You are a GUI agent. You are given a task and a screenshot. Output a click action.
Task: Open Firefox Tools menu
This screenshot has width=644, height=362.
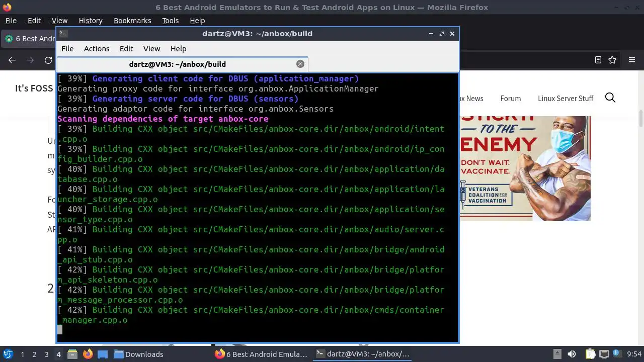(170, 21)
